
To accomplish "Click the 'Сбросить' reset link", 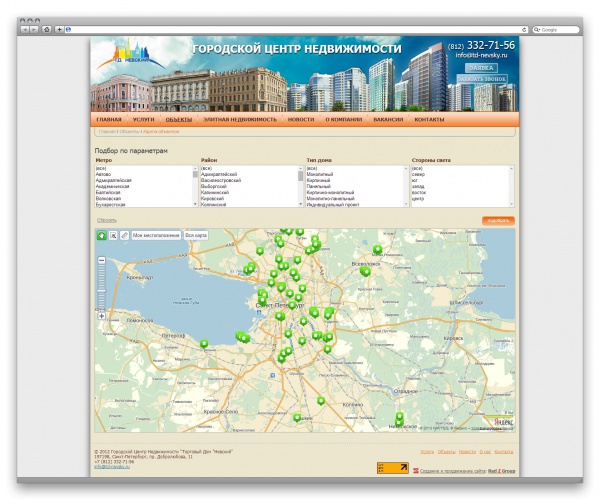I will tap(106, 219).
